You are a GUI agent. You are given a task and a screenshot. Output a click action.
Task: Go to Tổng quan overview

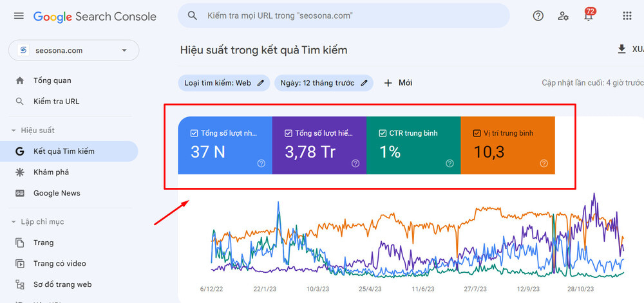click(52, 81)
